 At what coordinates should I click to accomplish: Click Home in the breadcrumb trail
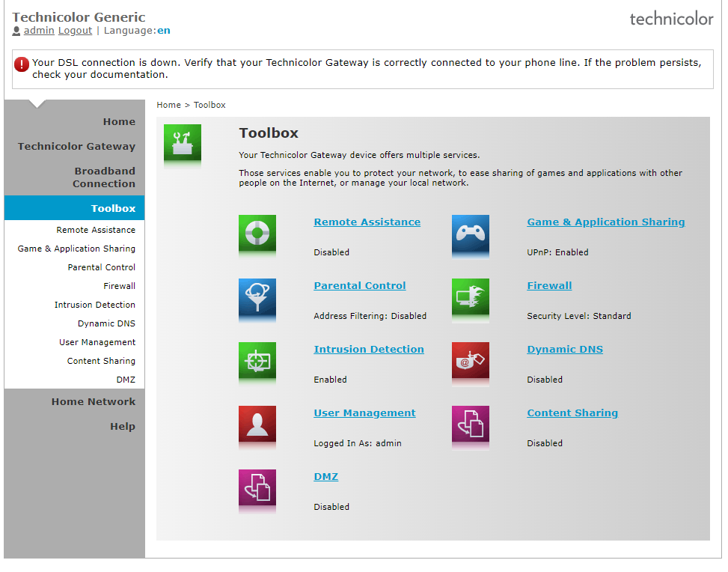click(168, 105)
